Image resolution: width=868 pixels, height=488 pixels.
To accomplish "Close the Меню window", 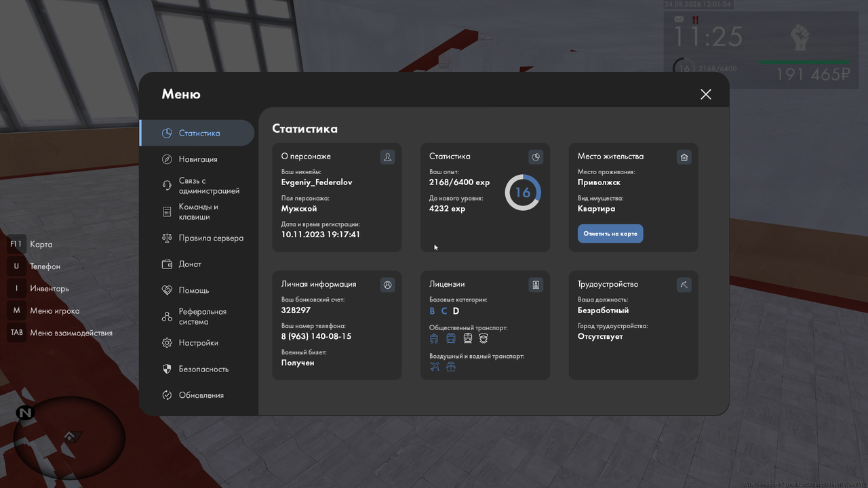I will tap(706, 94).
